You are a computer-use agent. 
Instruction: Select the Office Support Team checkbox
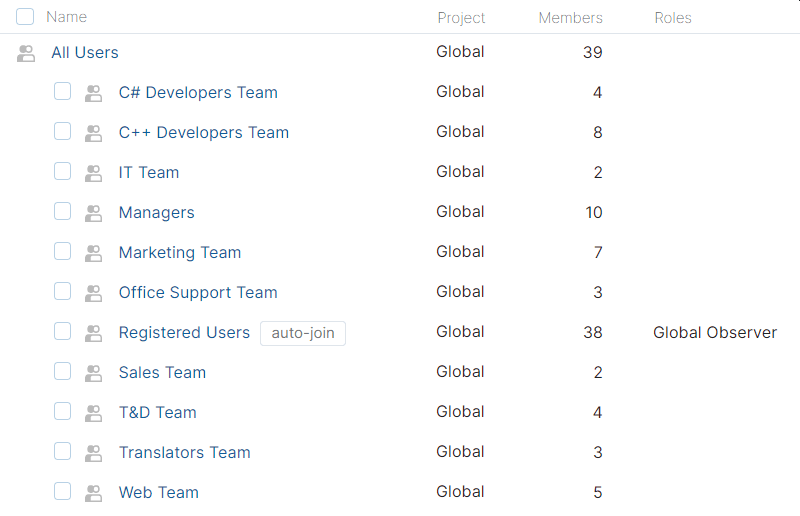coord(62,291)
